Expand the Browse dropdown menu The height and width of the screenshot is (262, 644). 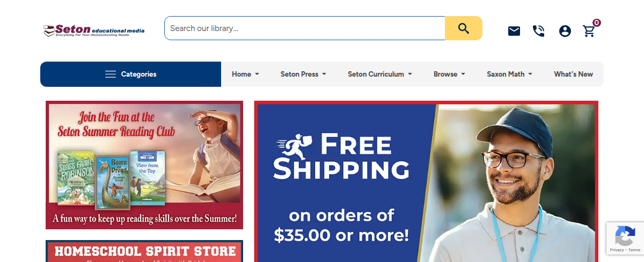coord(449,74)
